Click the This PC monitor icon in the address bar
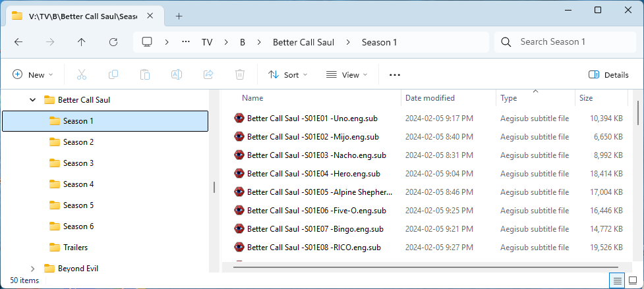The width and height of the screenshot is (644, 289). (147, 42)
